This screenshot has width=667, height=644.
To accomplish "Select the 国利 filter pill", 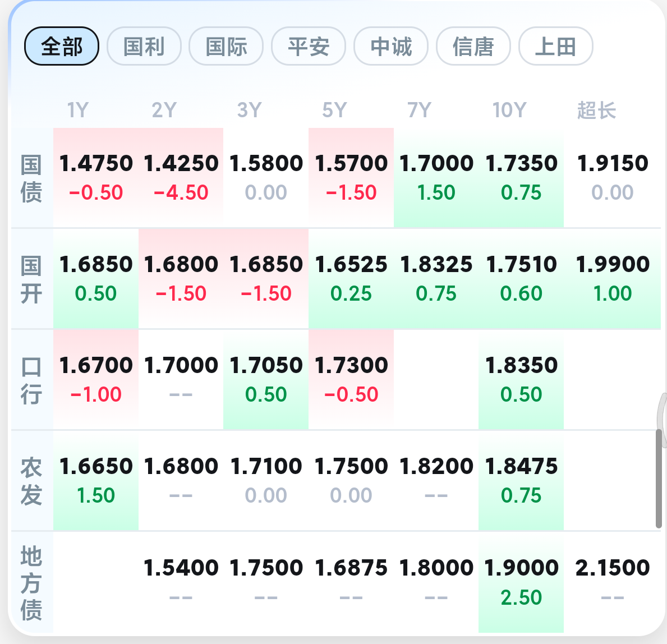I will click(144, 47).
